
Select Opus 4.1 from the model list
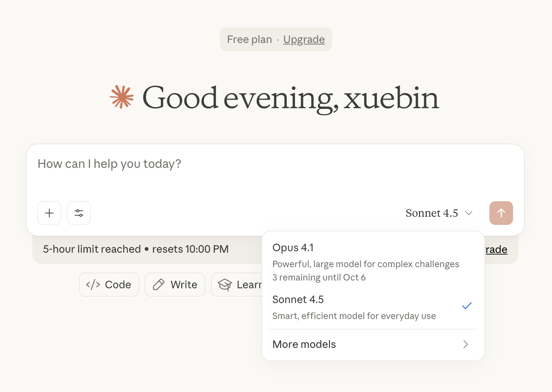tap(373, 262)
